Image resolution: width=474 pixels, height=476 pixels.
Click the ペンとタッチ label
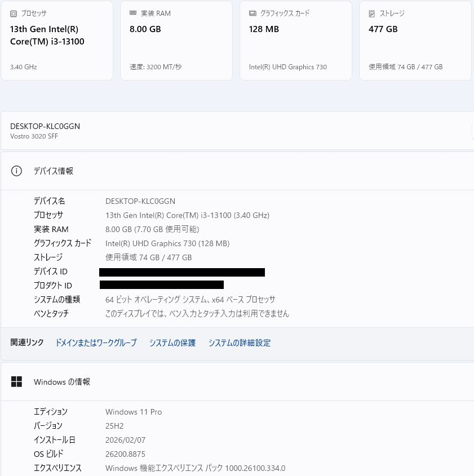(51, 314)
